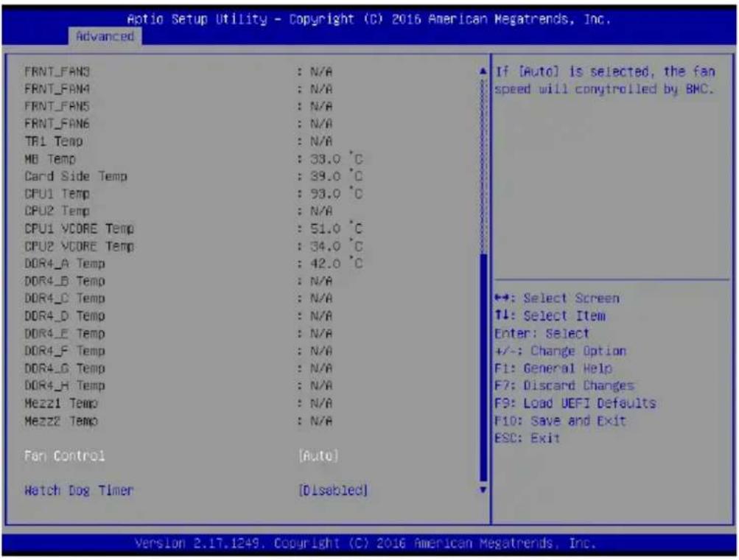
Task: Click the Select Screen key hint
Action: (557, 298)
